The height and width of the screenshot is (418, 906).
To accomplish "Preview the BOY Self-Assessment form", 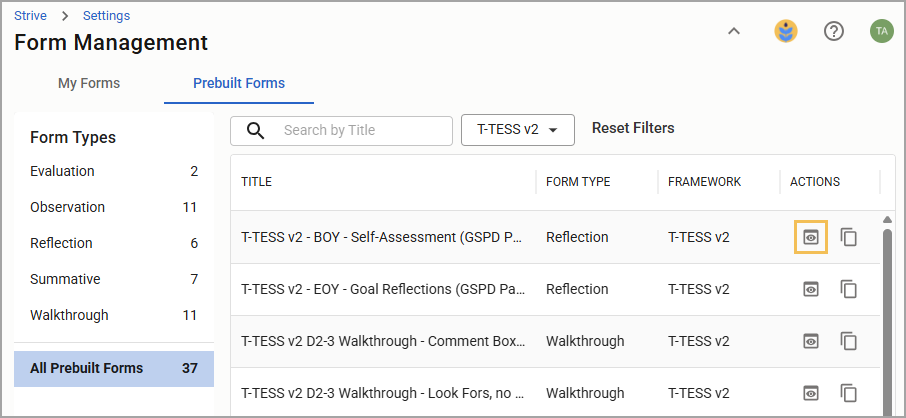I will [x=811, y=237].
